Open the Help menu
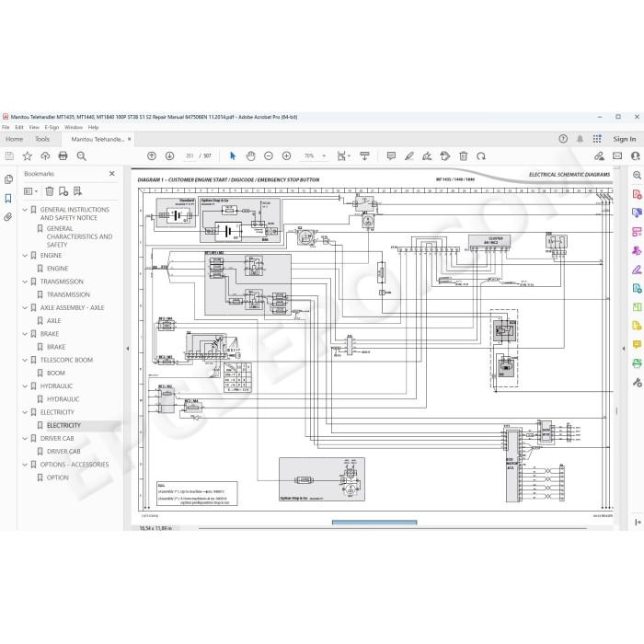 [x=93, y=127]
